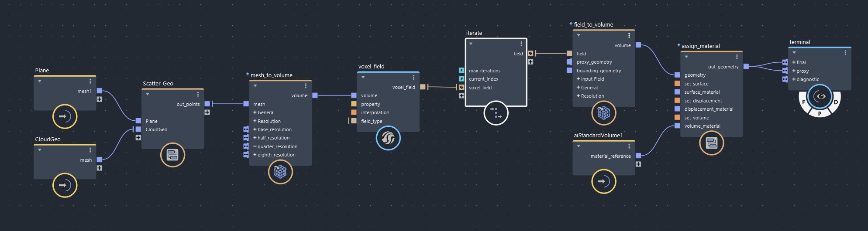Click the volume output port on field_to_volume
This screenshot has width=868, height=231.
638,45
